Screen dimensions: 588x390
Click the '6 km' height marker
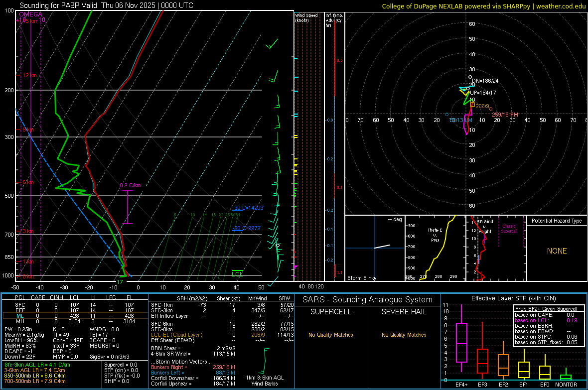point(28,182)
